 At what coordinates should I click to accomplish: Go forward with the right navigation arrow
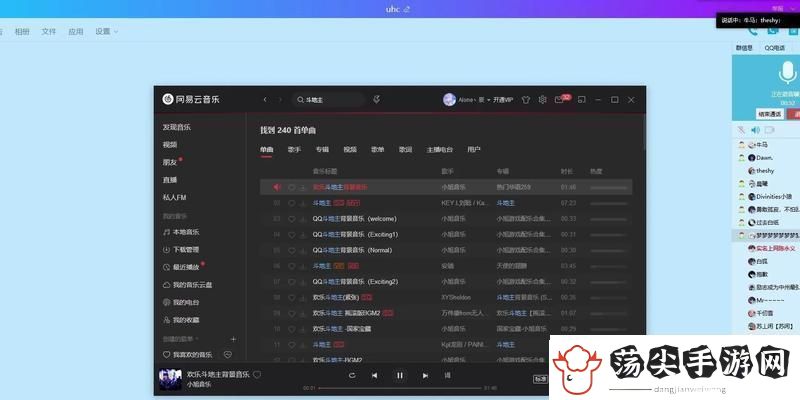pyautogui.click(x=280, y=99)
